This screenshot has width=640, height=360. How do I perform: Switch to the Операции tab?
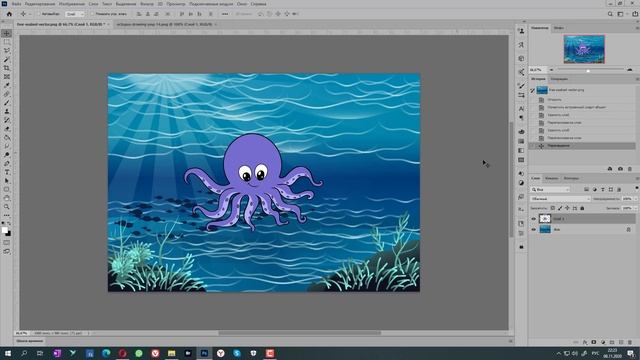coord(559,79)
